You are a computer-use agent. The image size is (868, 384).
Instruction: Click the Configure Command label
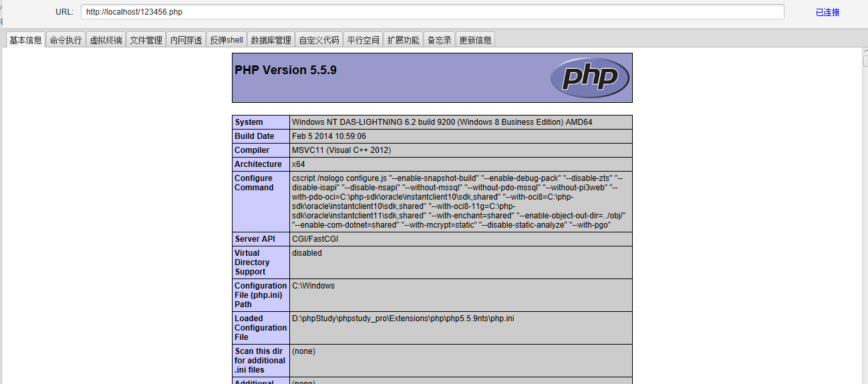[254, 183]
